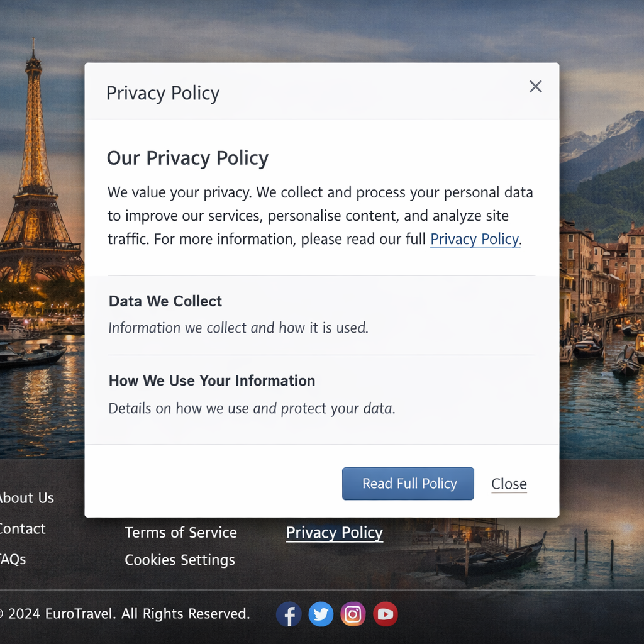Open Cookies Settings
This screenshot has width=644, height=644.
point(180,560)
